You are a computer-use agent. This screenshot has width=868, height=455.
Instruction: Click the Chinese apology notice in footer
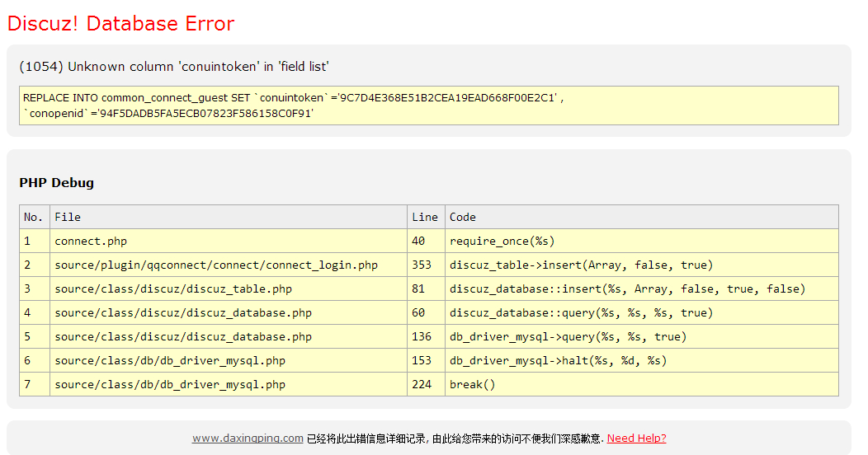click(x=455, y=439)
